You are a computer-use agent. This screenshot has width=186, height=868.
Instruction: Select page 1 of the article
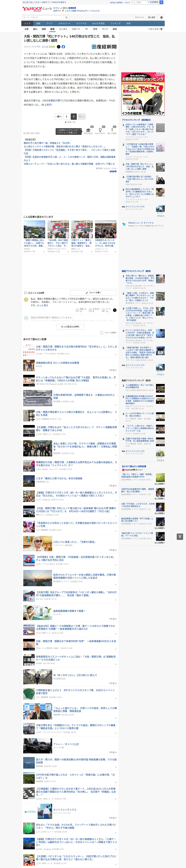pos(66,117)
